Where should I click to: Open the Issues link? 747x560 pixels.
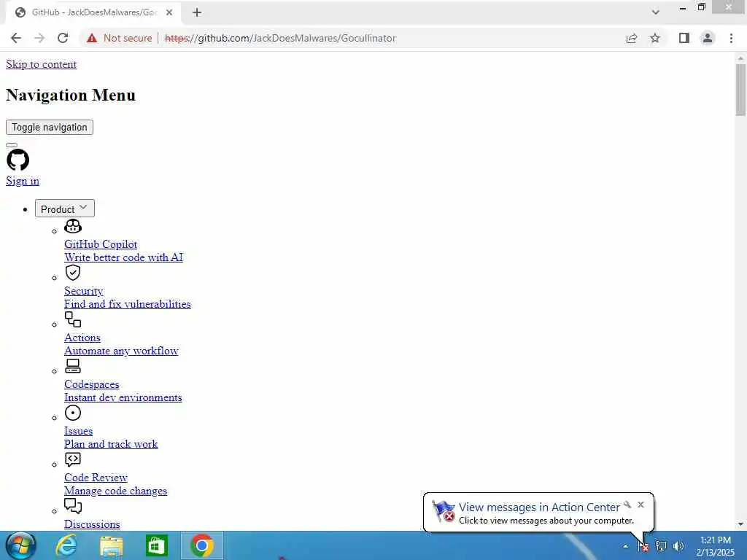click(79, 431)
